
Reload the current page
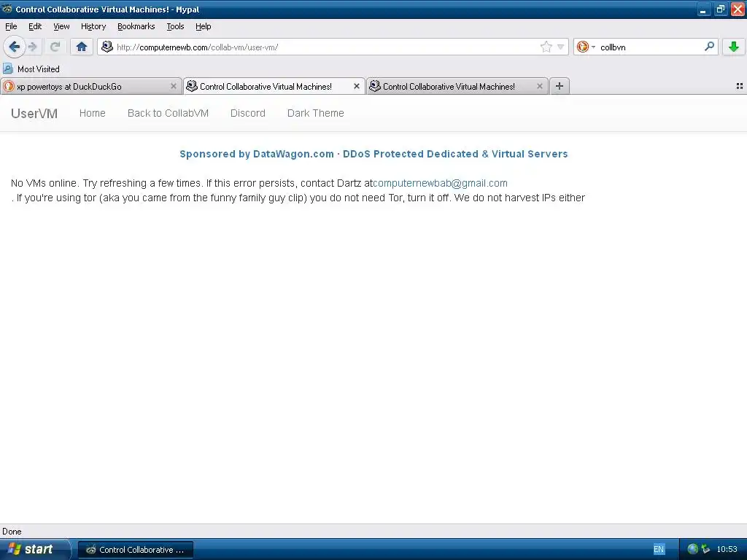point(55,47)
